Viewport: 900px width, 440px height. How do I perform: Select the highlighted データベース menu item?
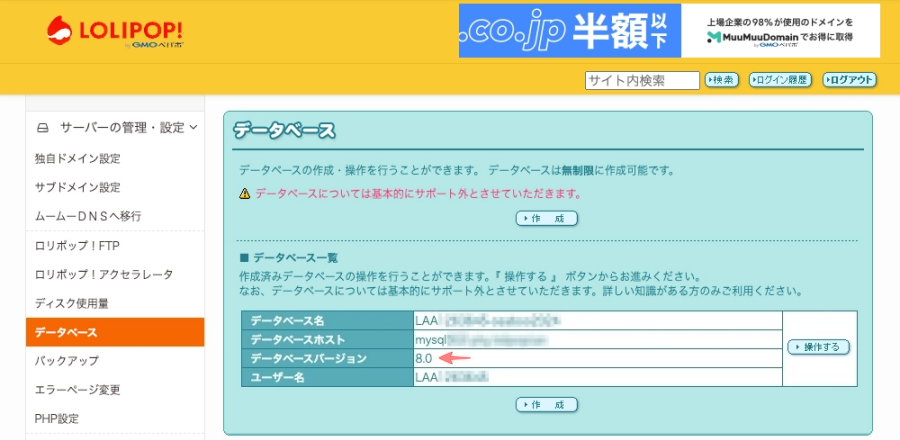coord(115,332)
